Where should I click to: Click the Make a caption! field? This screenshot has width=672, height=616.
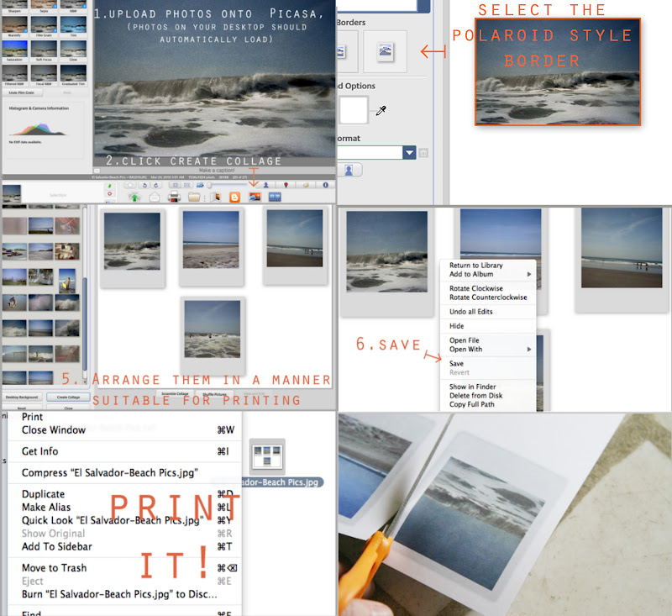217,171
